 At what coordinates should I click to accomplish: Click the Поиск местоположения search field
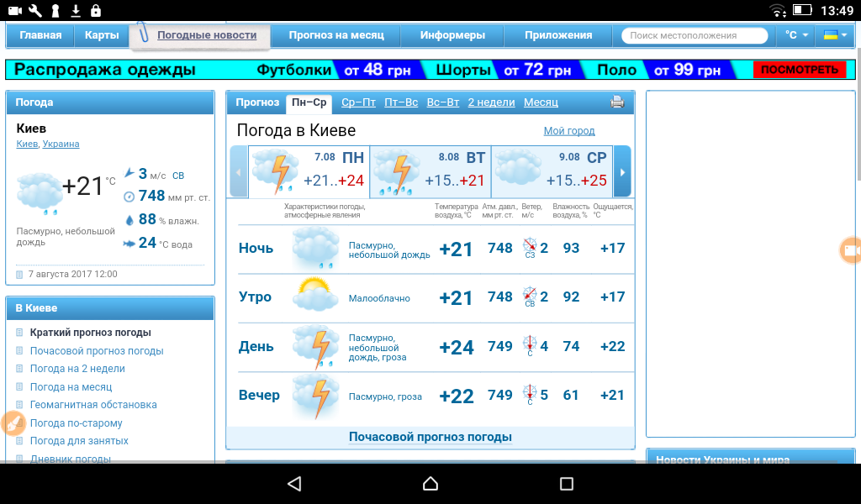(694, 35)
